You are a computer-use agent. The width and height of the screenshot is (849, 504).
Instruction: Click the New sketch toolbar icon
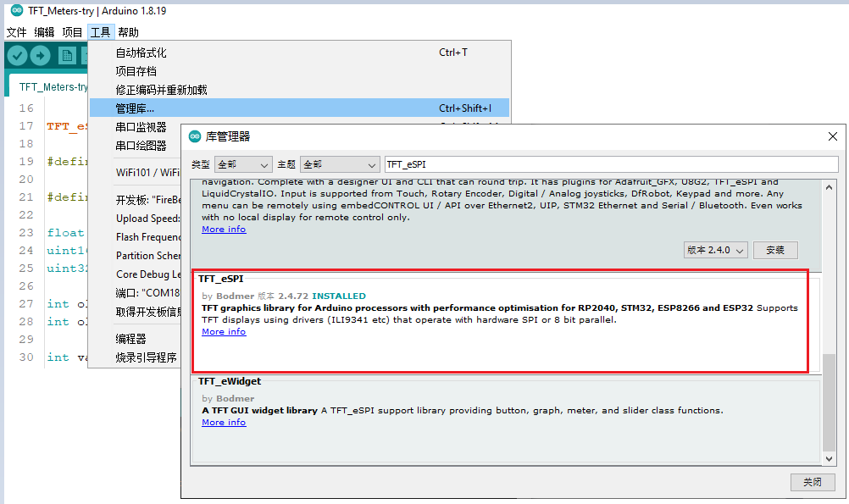[x=67, y=55]
